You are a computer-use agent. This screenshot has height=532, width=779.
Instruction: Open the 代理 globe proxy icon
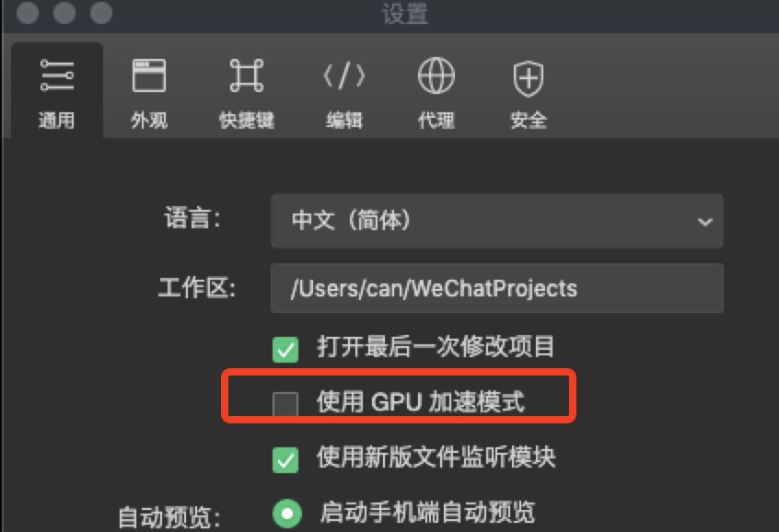pyautogui.click(x=436, y=75)
